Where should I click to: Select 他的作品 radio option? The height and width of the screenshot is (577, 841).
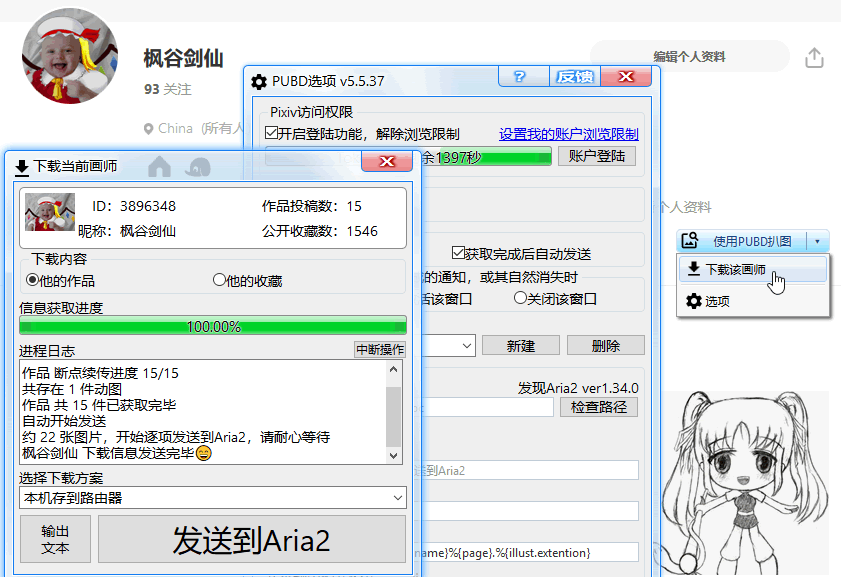click(32, 280)
